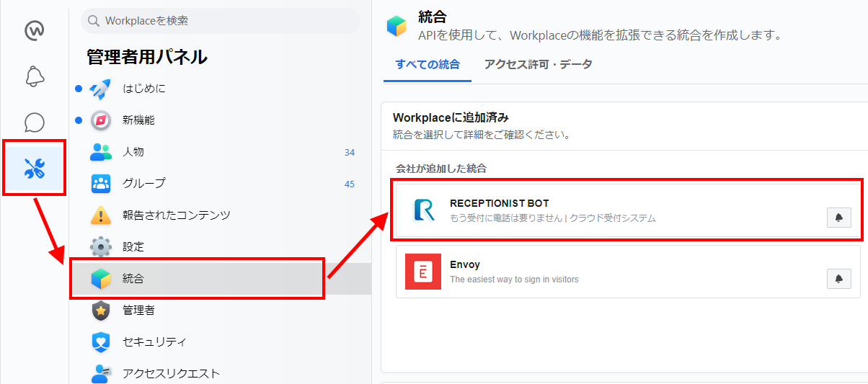Image resolution: width=868 pixels, height=384 pixels.
Task: Click warning triangle icon for 報告されたコンテンツ
Action: point(101,215)
